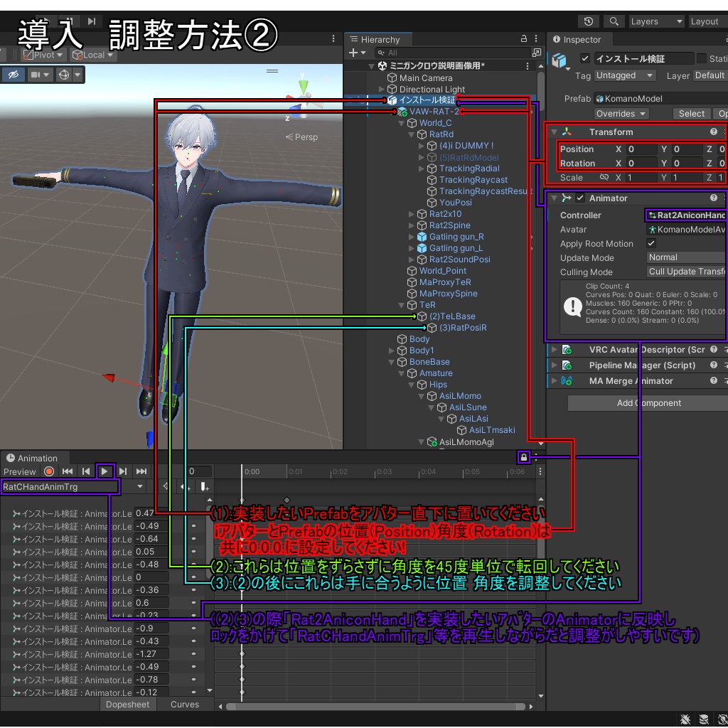
Task: Select the Gatling gun_R prefab icon
Action: pyautogui.click(x=422, y=237)
